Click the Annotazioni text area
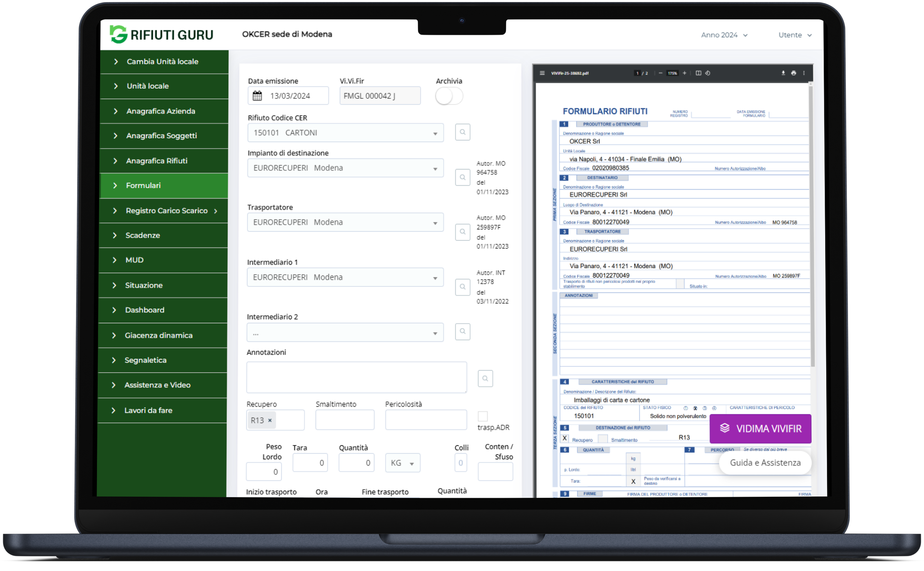The image size is (924, 571). (x=356, y=377)
